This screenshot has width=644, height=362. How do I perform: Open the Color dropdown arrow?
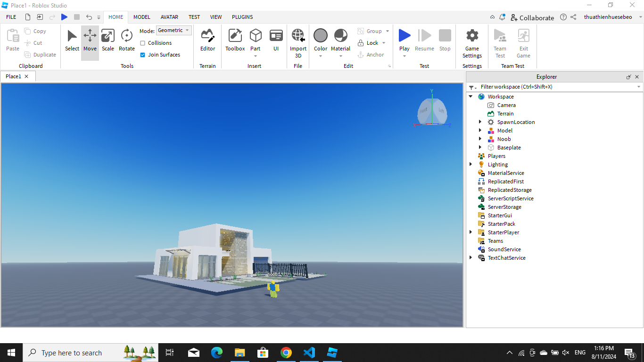coord(321,56)
